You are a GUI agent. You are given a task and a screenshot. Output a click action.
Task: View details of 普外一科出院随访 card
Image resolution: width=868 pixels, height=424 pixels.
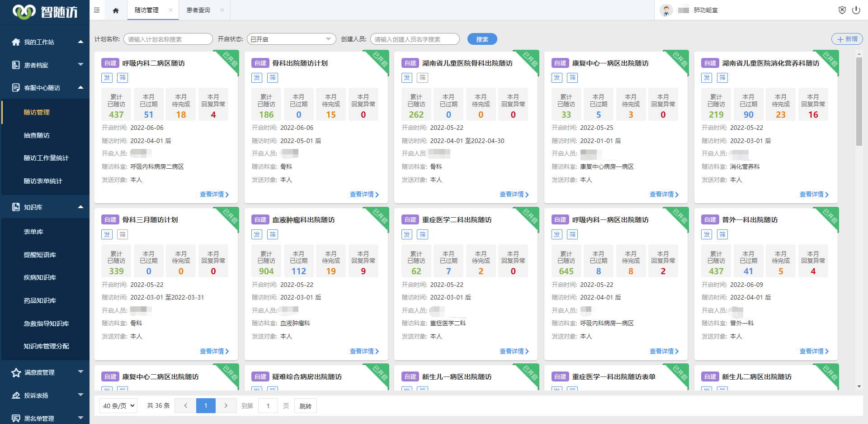(x=814, y=351)
